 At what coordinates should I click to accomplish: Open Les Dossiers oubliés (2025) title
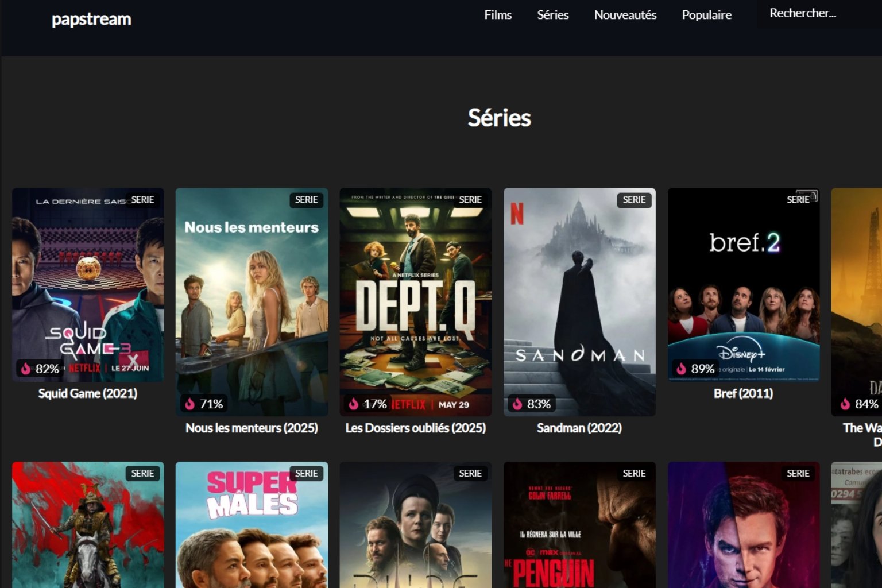(416, 428)
